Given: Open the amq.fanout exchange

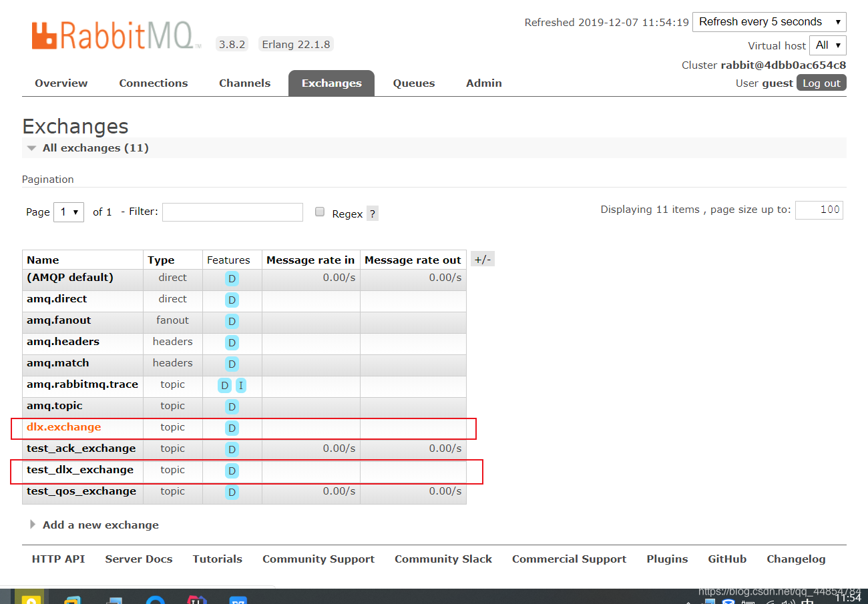Looking at the screenshot, I should pos(59,320).
